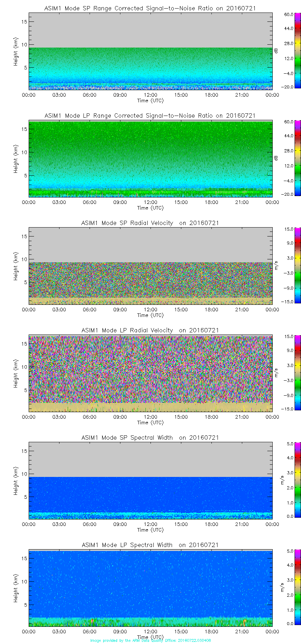Click gray no-data region in SP Signal-to-Noise plot
Viewport: 301px width, 644px height.
pyautogui.click(x=150, y=30)
